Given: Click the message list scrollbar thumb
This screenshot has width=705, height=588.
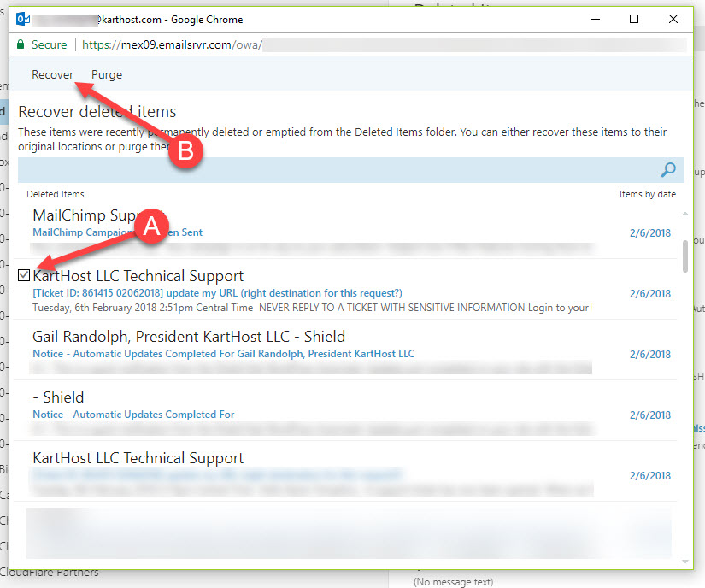Looking at the screenshot, I should coord(685,256).
